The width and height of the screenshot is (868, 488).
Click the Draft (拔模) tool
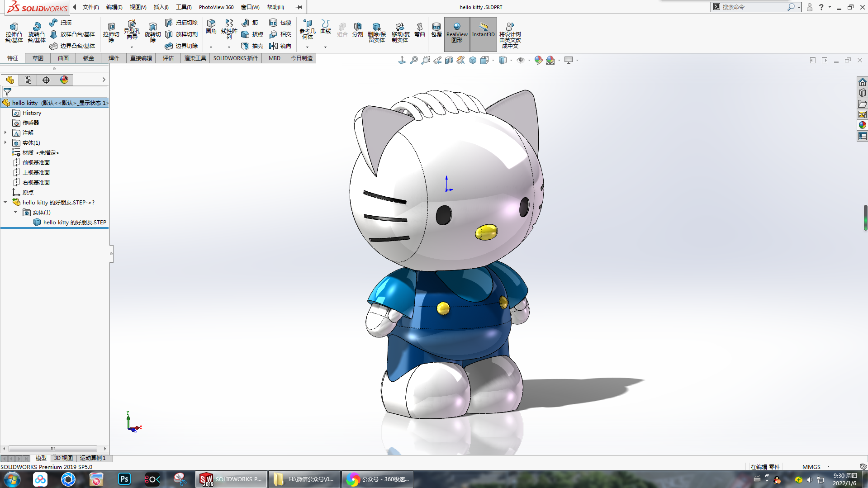point(252,34)
